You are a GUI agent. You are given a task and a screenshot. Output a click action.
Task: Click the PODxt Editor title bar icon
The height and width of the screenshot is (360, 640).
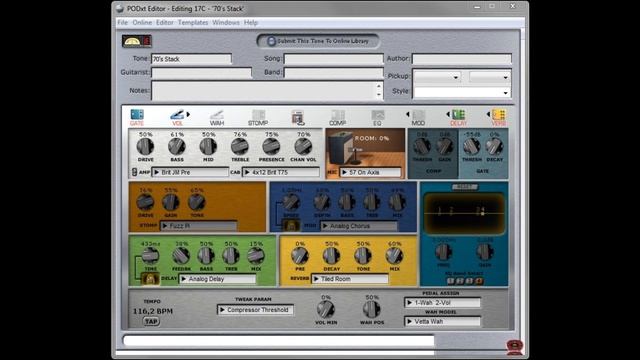pos(120,9)
